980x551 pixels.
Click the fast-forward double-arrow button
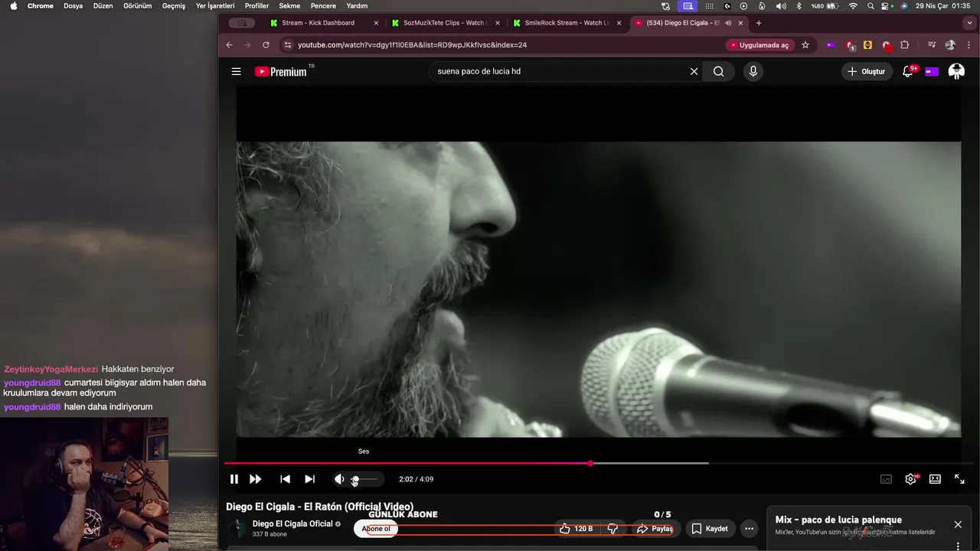pos(256,479)
